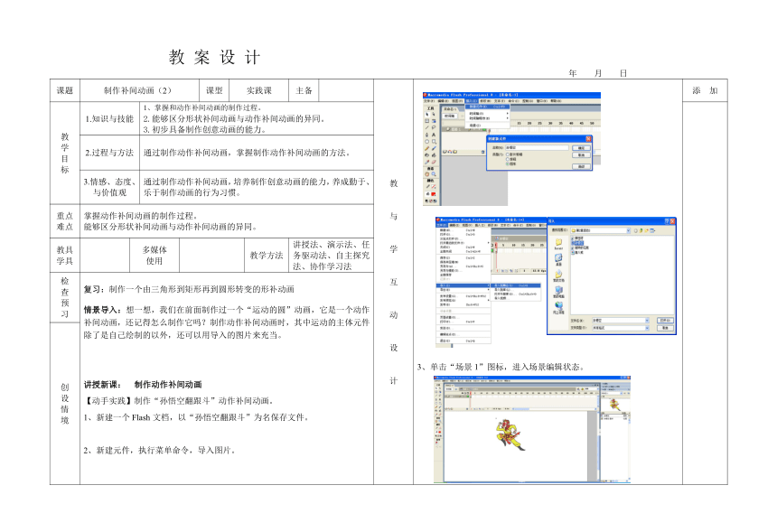This screenshot has height=532, width=777.
Task: Choose the highlighted 导入 entry in File menu
Action: pos(463,285)
